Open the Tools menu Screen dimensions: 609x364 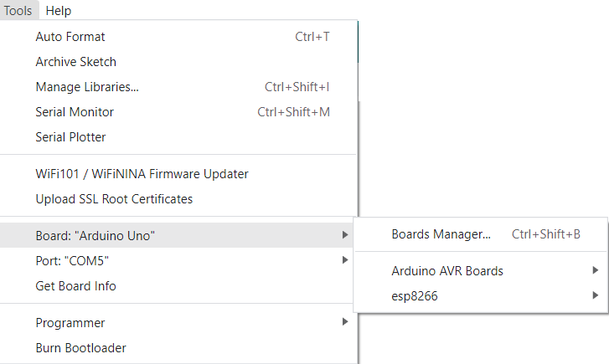click(x=18, y=11)
